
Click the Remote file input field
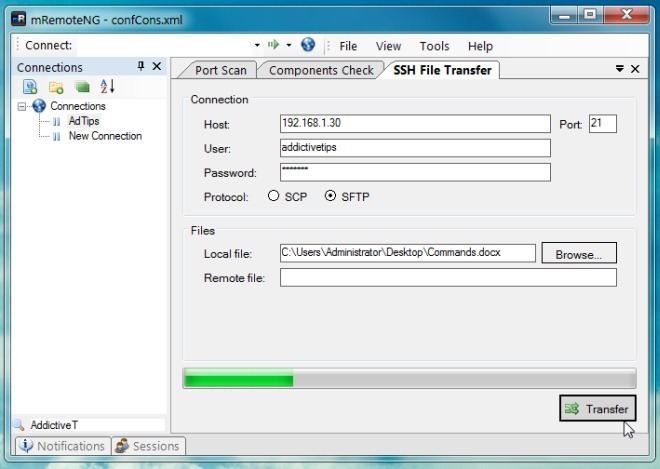[448, 278]
